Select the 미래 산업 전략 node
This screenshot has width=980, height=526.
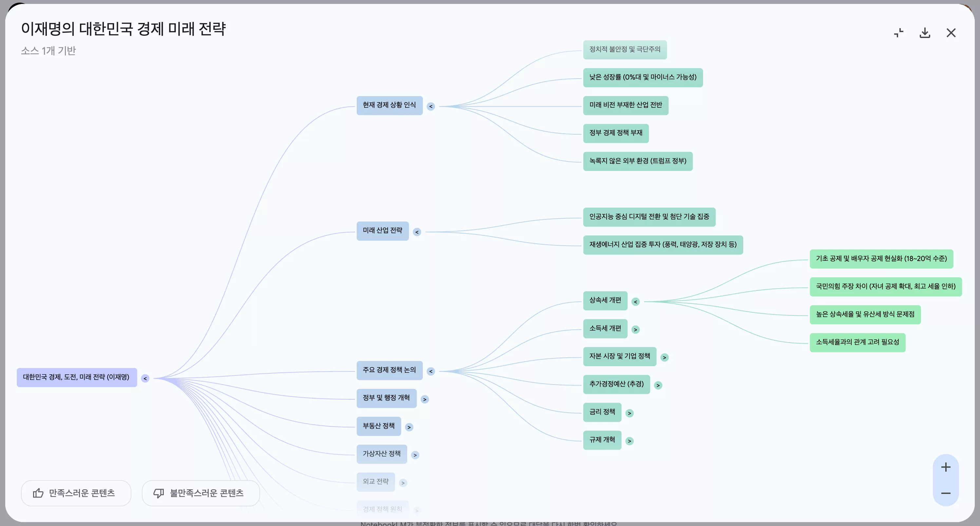382,231
